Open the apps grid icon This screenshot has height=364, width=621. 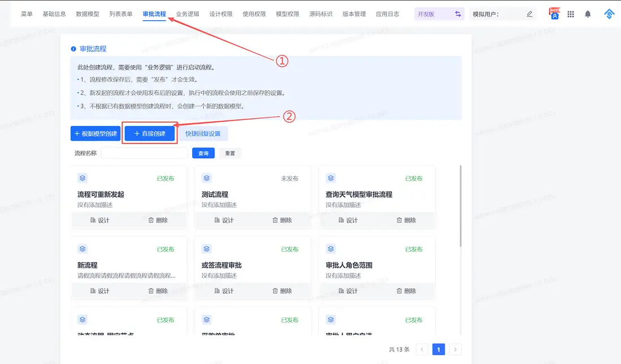point(571,14)
